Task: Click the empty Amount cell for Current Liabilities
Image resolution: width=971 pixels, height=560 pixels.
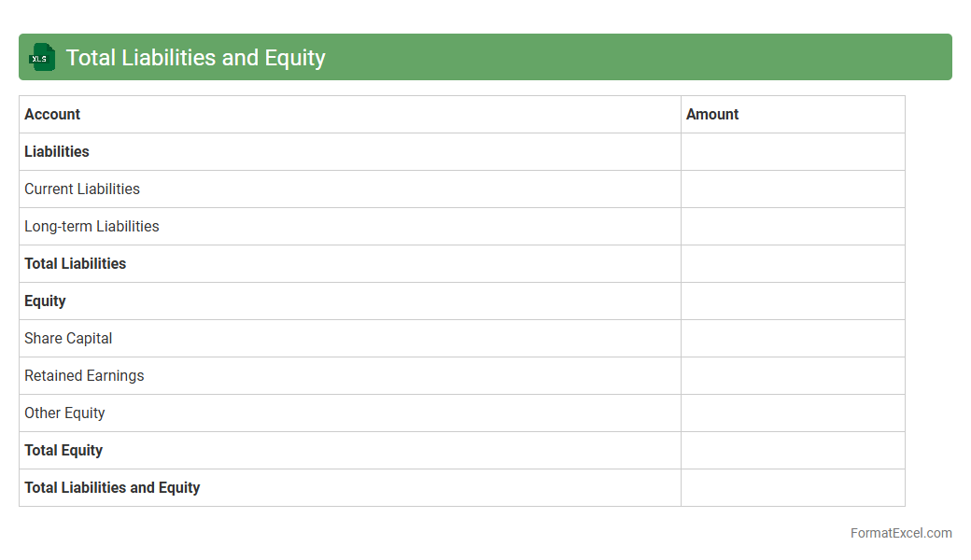Action: [x=793, y=189]
